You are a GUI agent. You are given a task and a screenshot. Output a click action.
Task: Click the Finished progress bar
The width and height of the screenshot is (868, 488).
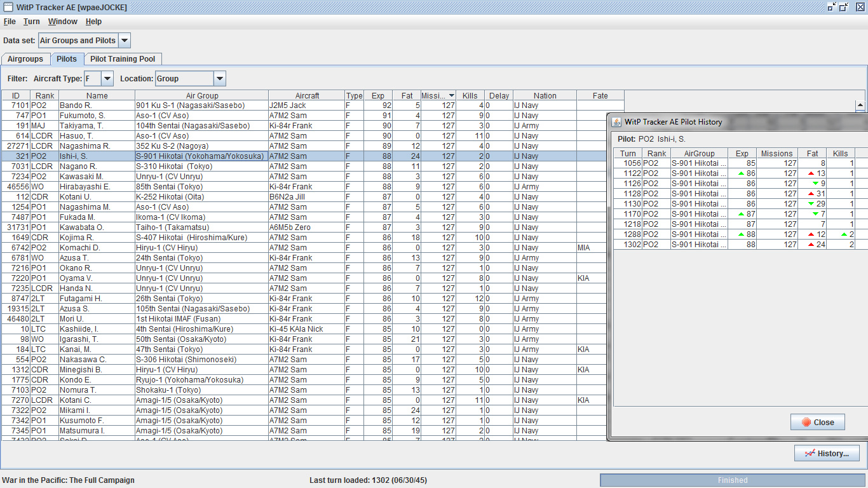coord(732,480)
